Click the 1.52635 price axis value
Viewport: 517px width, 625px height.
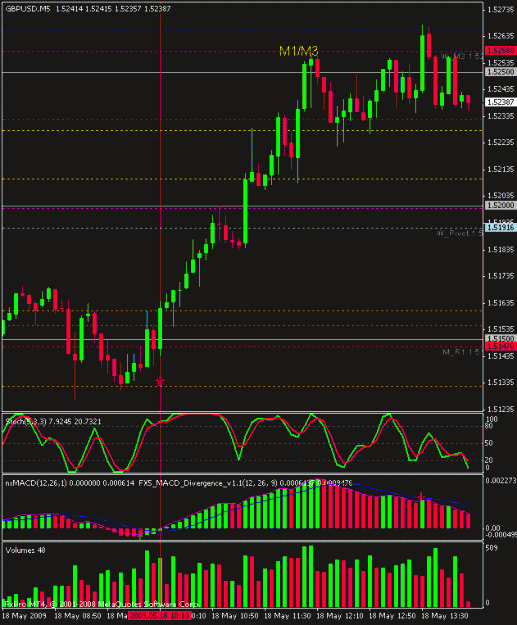pos(501,36)
